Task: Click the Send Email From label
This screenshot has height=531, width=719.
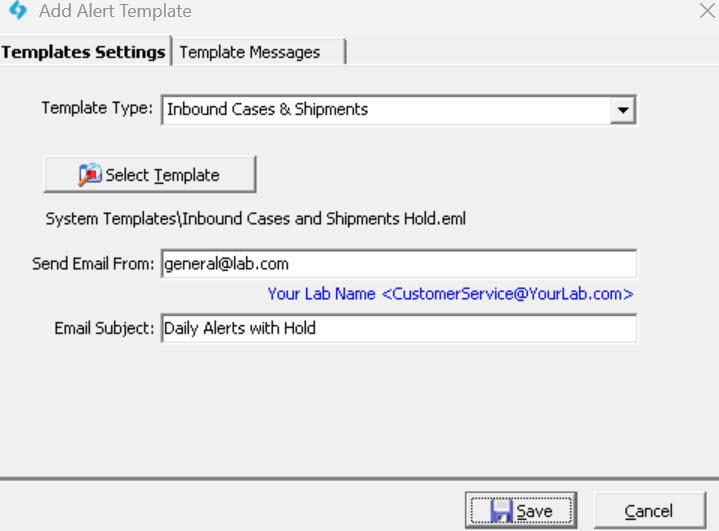Action: pos(93,264)
